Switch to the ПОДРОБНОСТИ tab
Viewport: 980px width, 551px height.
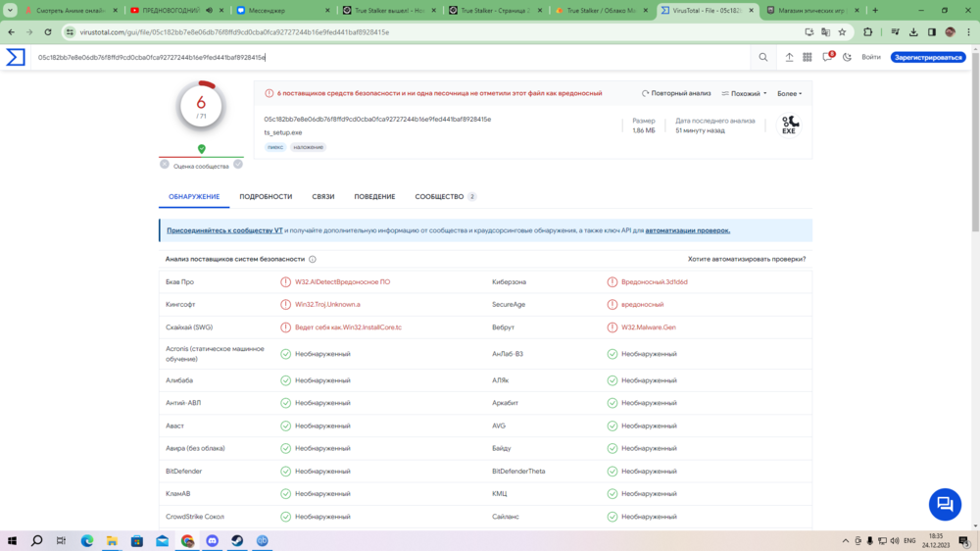tap(266, 196)
